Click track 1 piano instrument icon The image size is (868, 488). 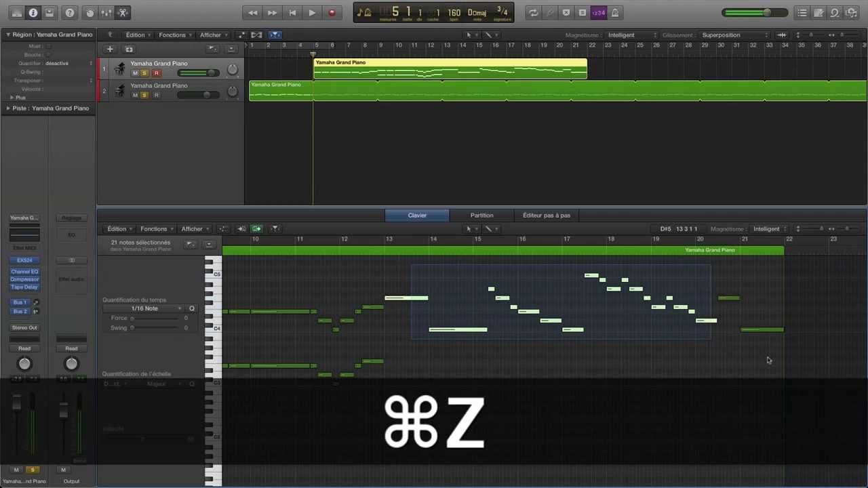(x=120, y=68)
